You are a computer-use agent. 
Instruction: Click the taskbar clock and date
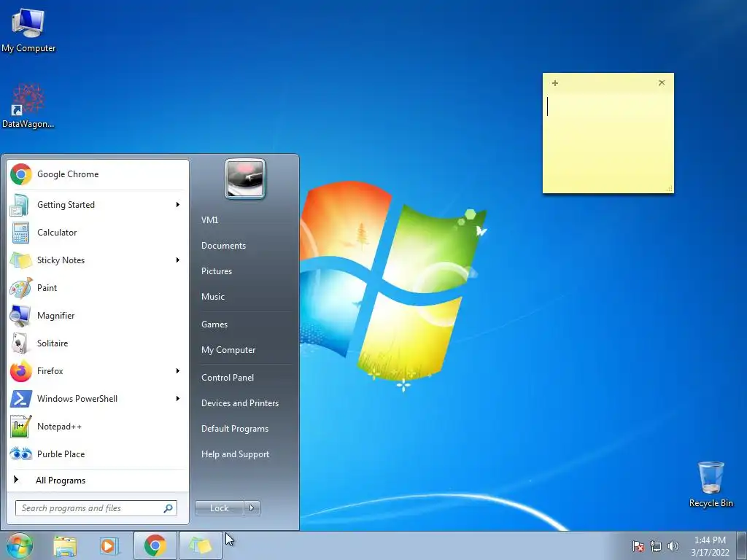(x=710, y=546)
